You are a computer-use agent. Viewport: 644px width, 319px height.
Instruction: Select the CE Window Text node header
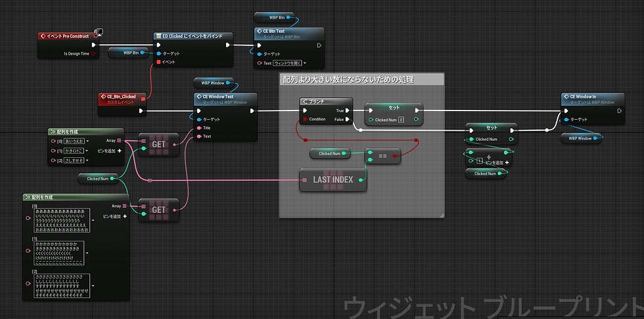(225, 99)
